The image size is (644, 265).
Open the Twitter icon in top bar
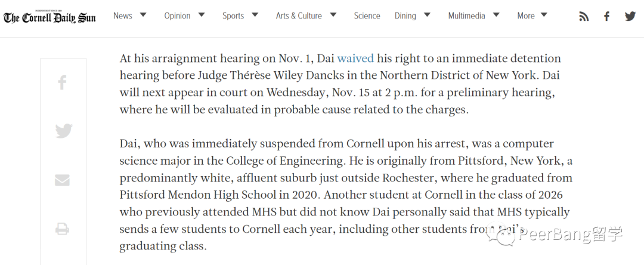(x=630, y=16)
